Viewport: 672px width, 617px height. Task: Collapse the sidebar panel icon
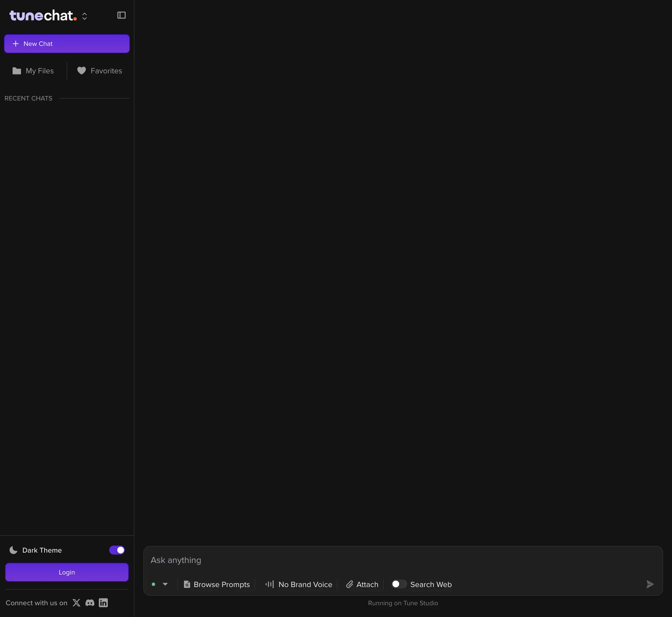coord(121,15)
